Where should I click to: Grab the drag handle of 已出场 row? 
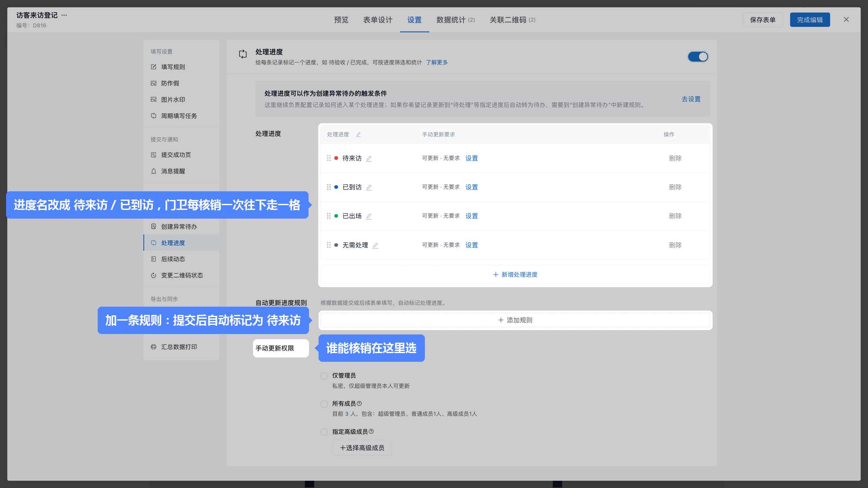[x=329, y=216]
